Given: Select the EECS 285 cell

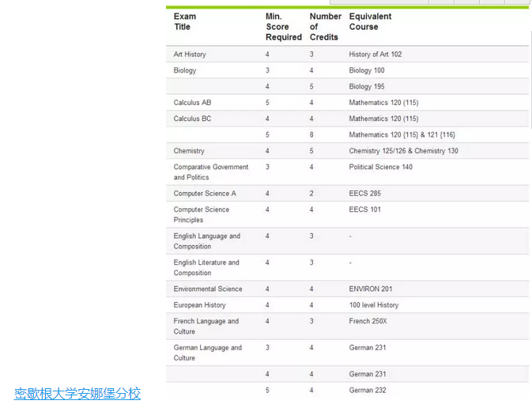Looking at the screenshot, I should click(364, 194).
